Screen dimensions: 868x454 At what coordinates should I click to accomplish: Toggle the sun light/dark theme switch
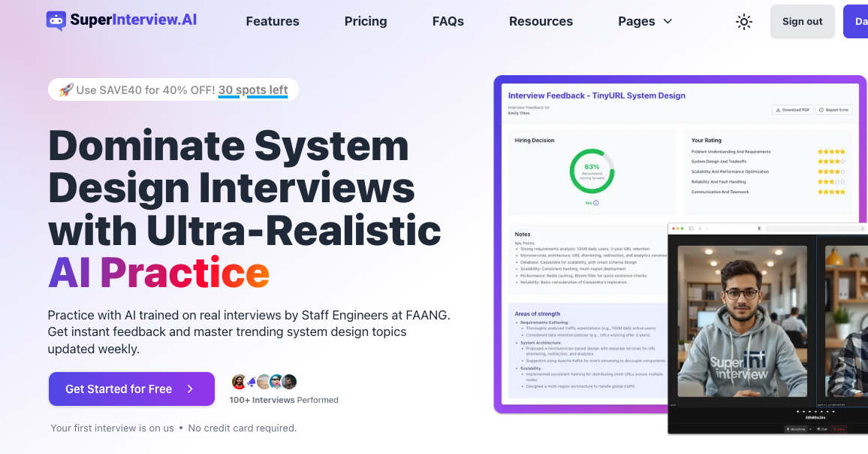[744, 22]
